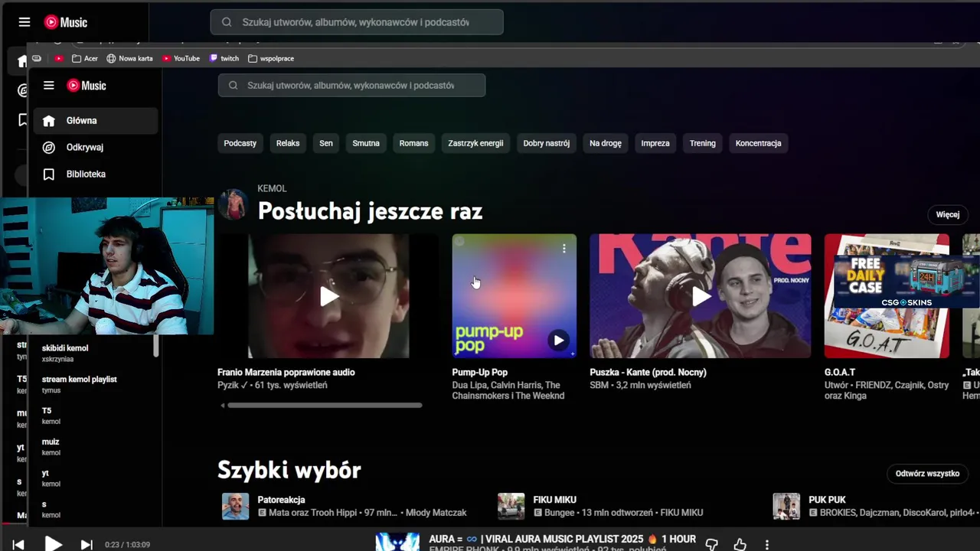
Task: Select the Romans mood chip
Action: [x=413, y=143]
